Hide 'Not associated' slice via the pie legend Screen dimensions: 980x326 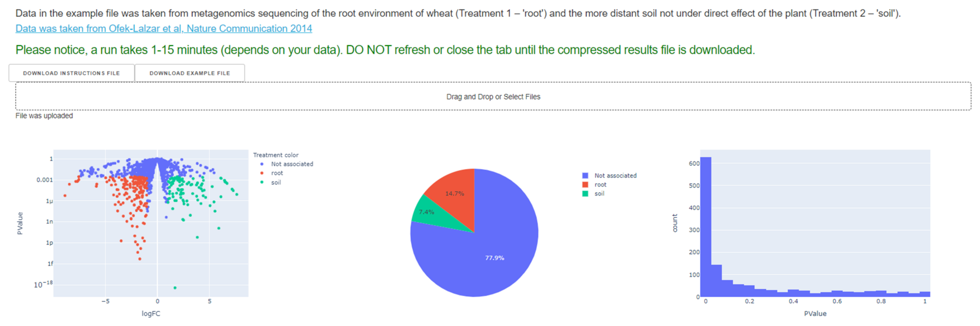point(615,175)
